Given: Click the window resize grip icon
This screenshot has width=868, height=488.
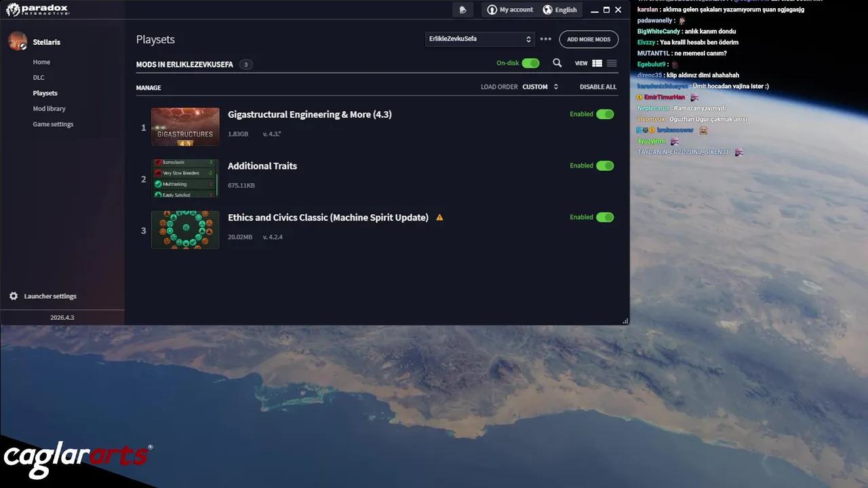Looking at the screenshot, I should (x=625, y=321).
